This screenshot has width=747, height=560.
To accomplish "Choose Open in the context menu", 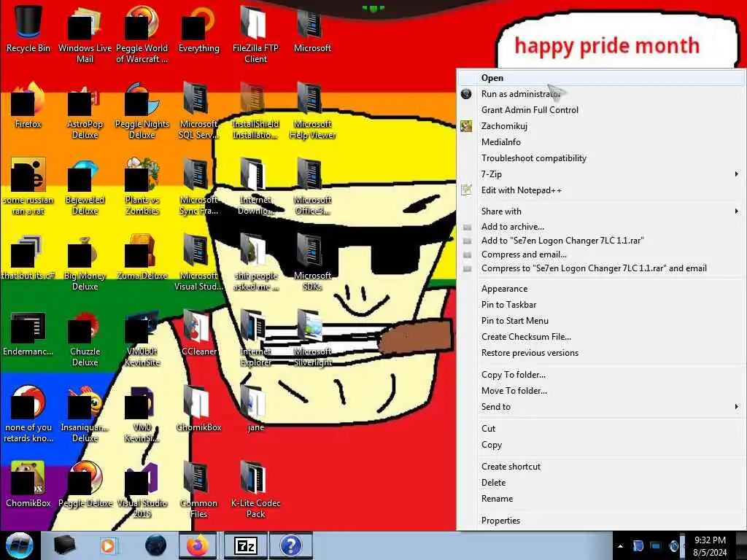I will 601,77.
